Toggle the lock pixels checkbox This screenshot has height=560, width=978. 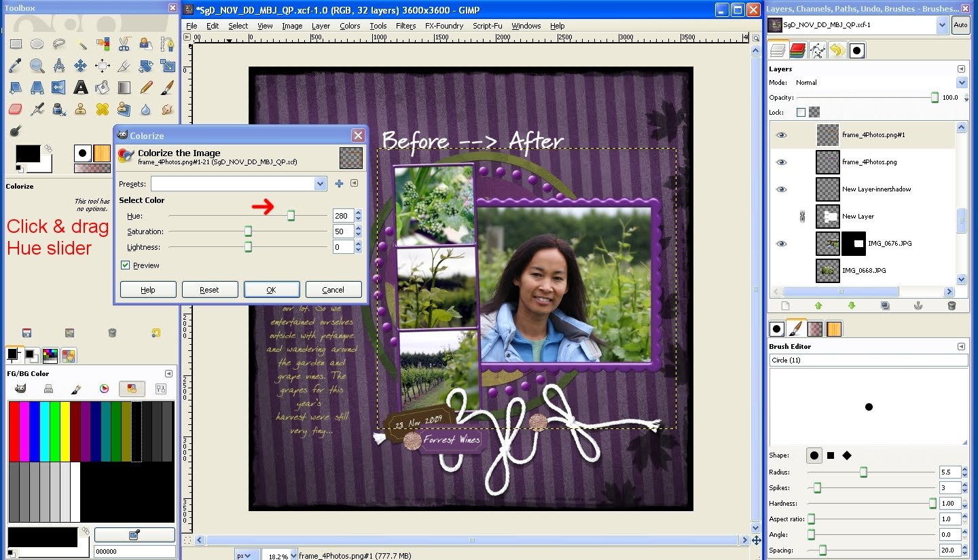click(801, 113)
